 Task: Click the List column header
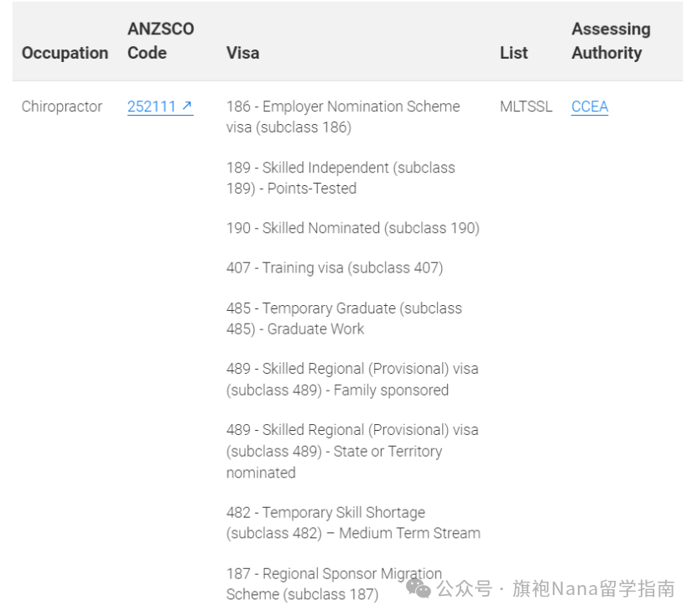tap(513, 53)
